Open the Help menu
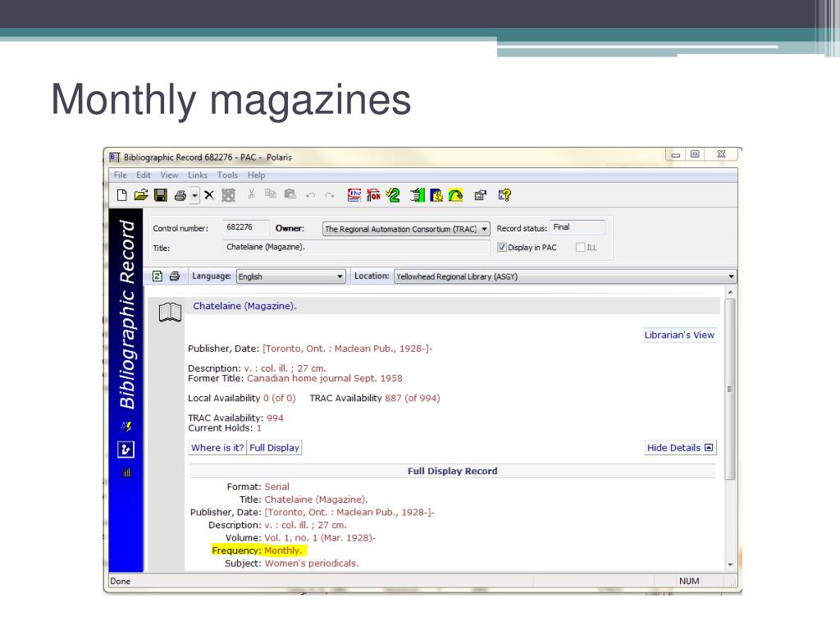Screen dimensions: 840x630 click(x=256, y=176)
